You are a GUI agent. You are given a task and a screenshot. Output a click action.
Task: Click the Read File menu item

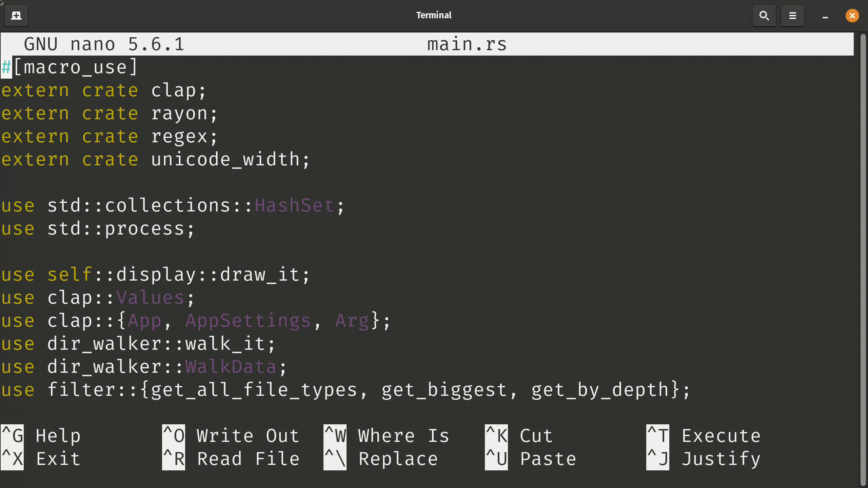[248, 458]
